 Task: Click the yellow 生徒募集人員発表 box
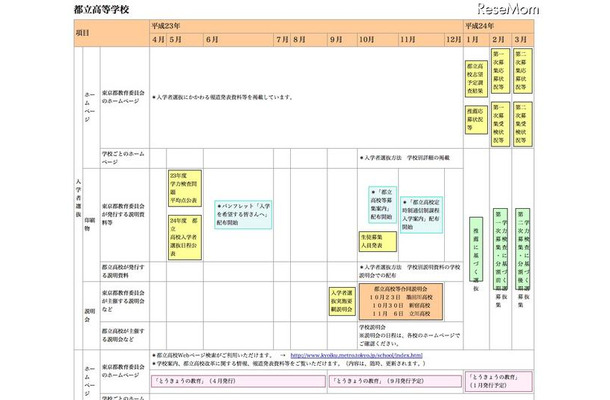(x=377, y=240)
